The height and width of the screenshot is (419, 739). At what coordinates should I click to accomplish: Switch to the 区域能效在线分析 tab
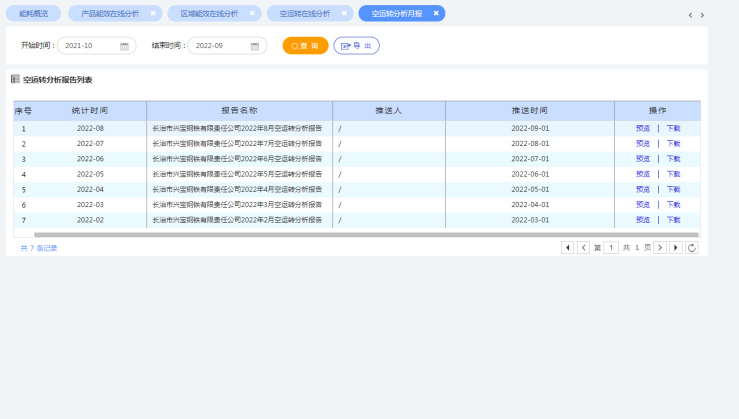pos(209,14)
